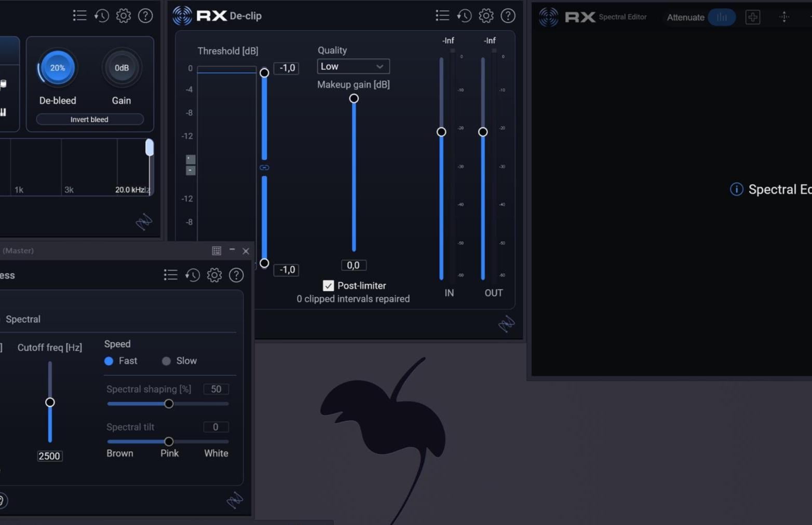The height and width of the screenshot is (525, 812).
Task: Click the '20.0 kHz' frequency label
Action: coord(130,190)
